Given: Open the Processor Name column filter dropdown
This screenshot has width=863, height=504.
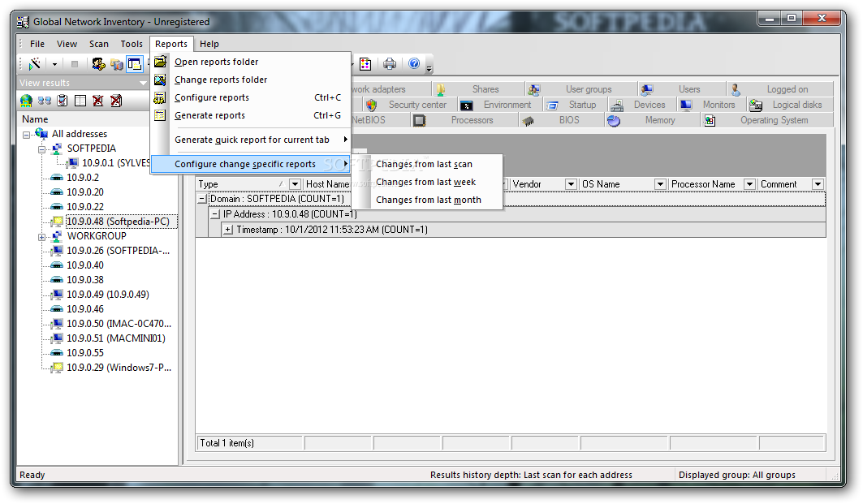Looking at the screenshot, I should 749,184.
